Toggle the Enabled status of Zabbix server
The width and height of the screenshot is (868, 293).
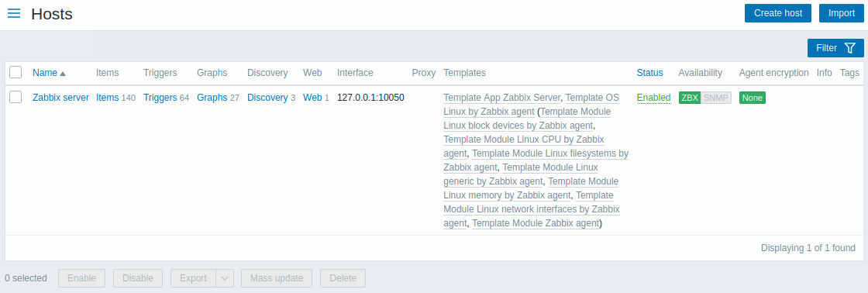tap(653, 98)
